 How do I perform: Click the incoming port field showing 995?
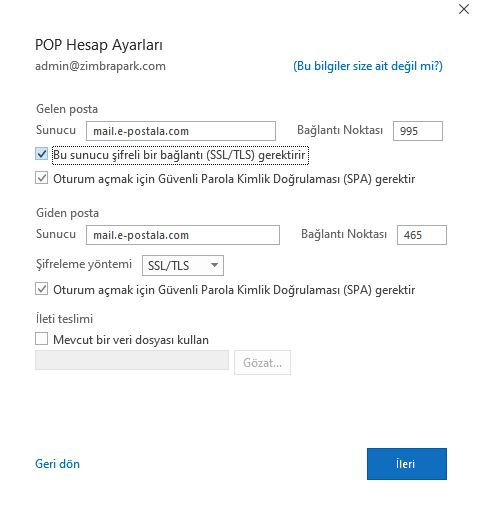418,131
